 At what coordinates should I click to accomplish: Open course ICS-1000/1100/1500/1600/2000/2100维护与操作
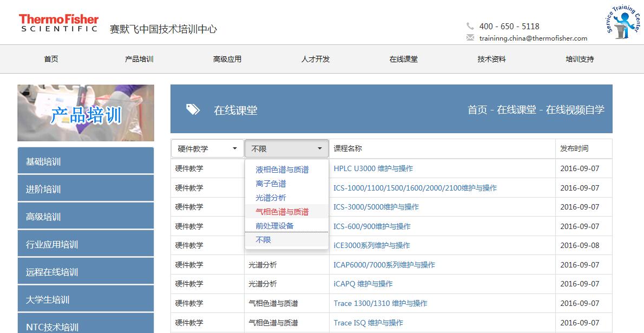[415, 188]
